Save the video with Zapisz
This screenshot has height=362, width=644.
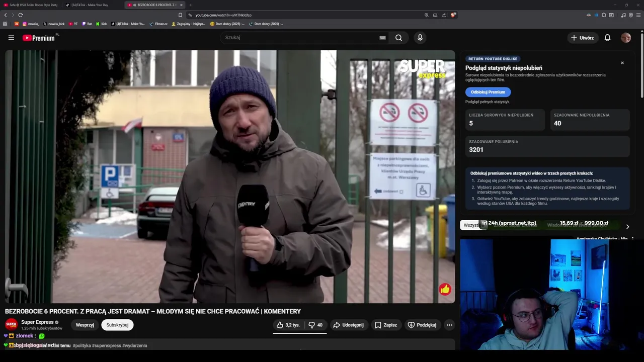pos(386,325)
